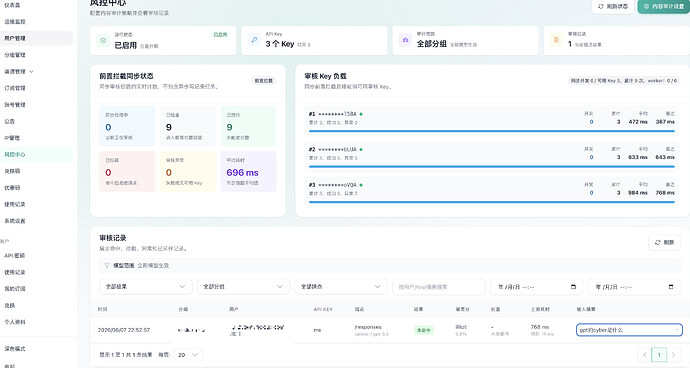Viewport: 690px width, 368px height.
Task: Click the 2026/06/07 22:52:57 timestamp cell
Action: (124, 330)
